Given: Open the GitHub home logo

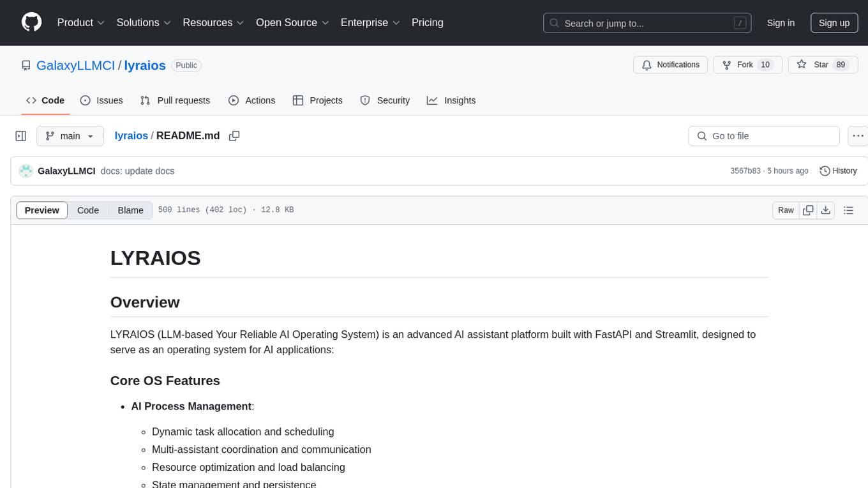Looking at the screenshot, I should click(31, 22).
